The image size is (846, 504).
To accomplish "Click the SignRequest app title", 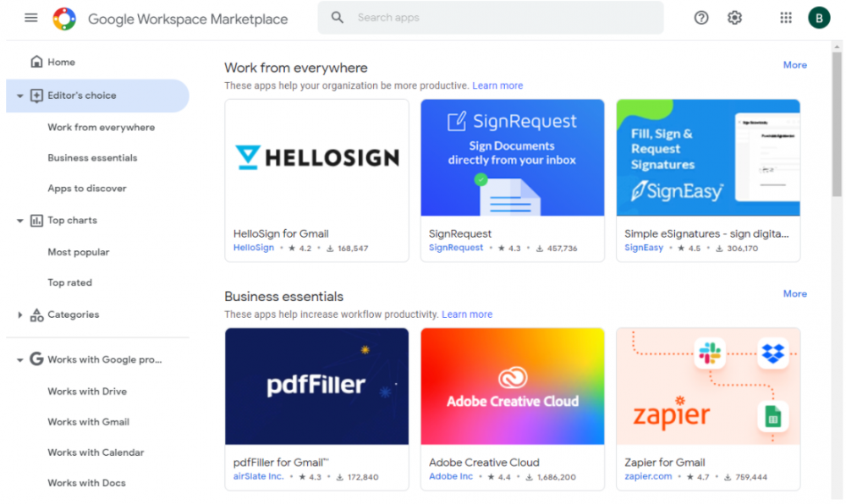I will 459,233.
